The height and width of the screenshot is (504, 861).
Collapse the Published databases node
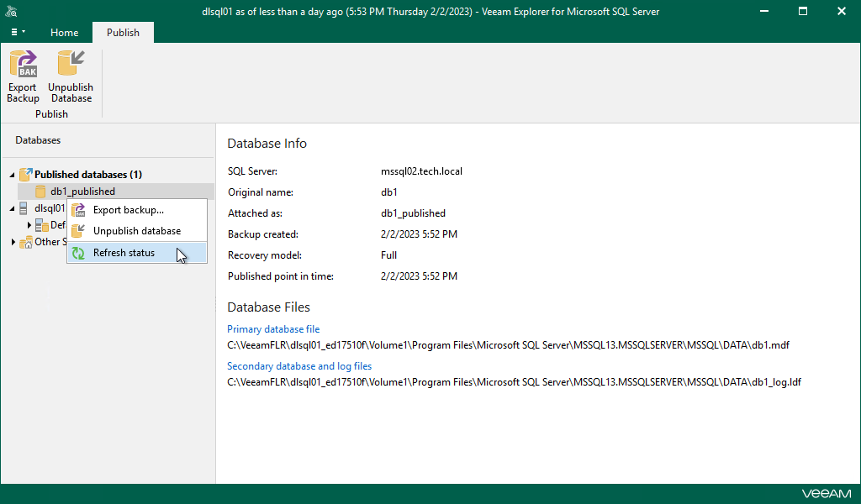(11, 174)
